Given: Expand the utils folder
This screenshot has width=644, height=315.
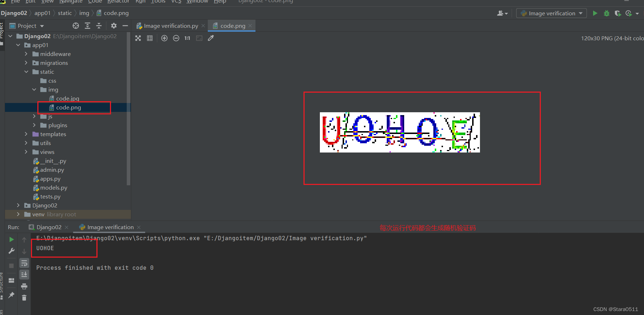Looking at the screenshot, I should [26, 143].
